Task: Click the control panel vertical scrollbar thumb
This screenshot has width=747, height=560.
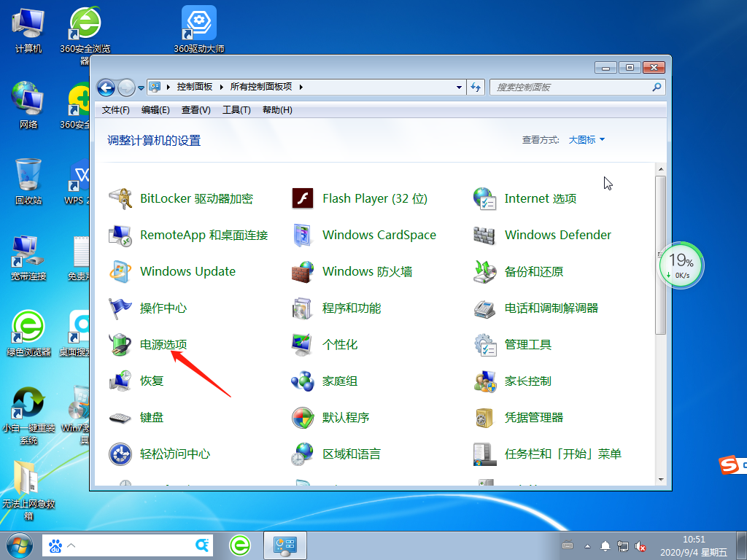Action: pos(660,254)
